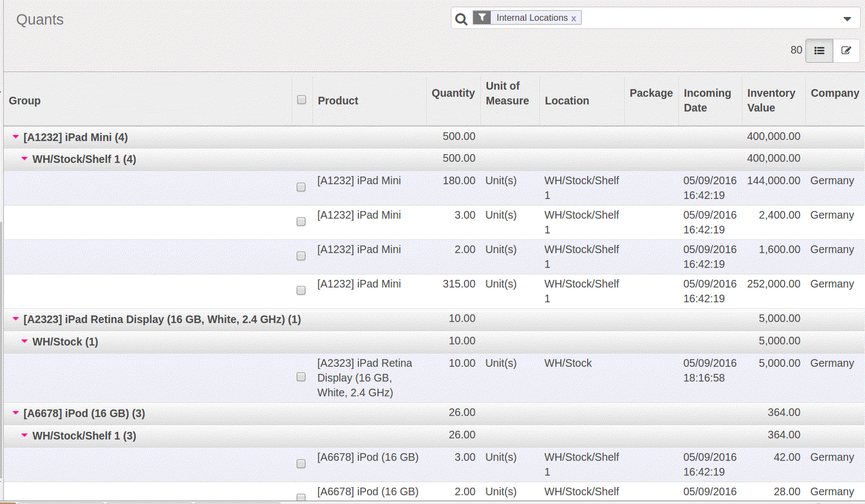Sort by Quantity column header
The width and height of the screenshot is (865, 504).
[x=453, y=93]
